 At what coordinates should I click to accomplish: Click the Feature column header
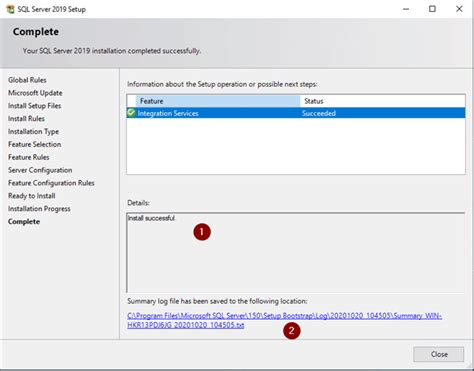(218, 101)
